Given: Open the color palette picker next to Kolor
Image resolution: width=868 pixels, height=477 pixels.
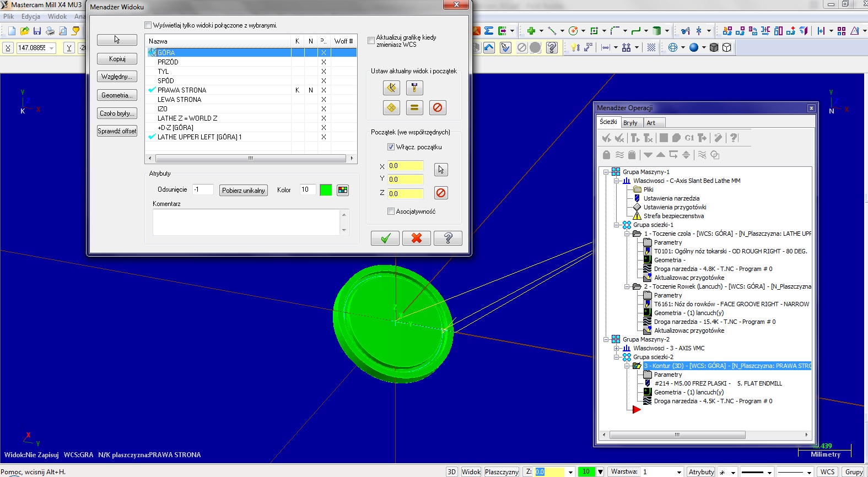Looking at the screenshot, I should click(343, 190).
